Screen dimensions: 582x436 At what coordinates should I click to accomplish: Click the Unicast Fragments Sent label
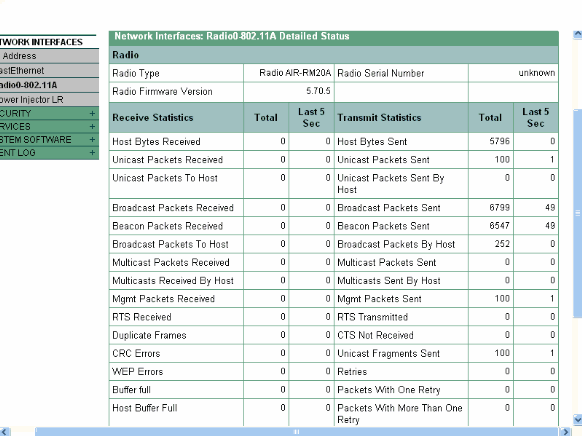pos(388,353)
